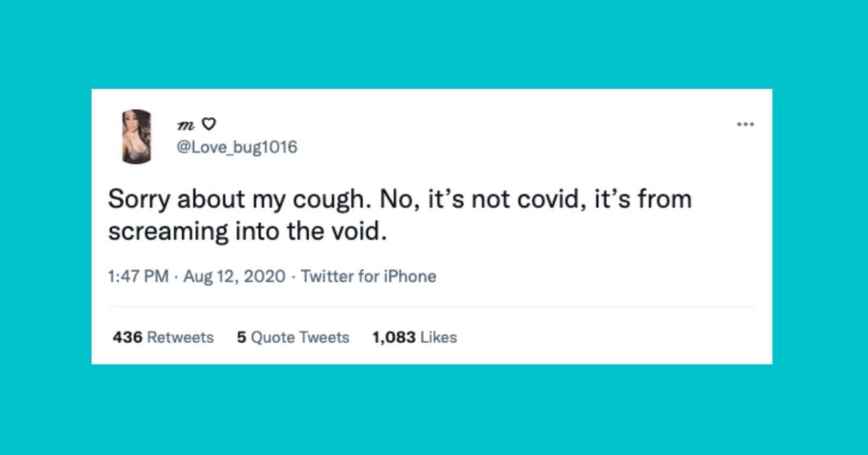868x455 pixels.
Task: Select the tweet text body
Action: pyautogui.click(x=398, y=215)
